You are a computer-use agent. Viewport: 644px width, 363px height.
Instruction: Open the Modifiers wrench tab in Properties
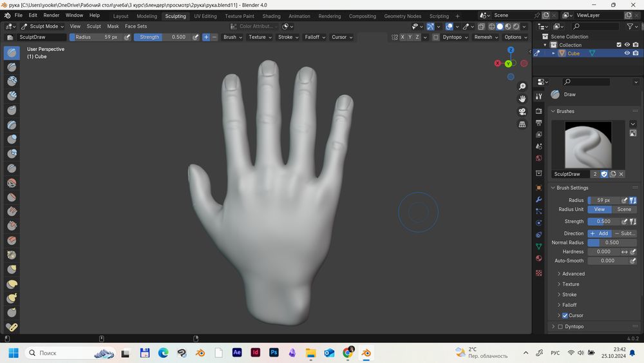[x=539, y=200]
